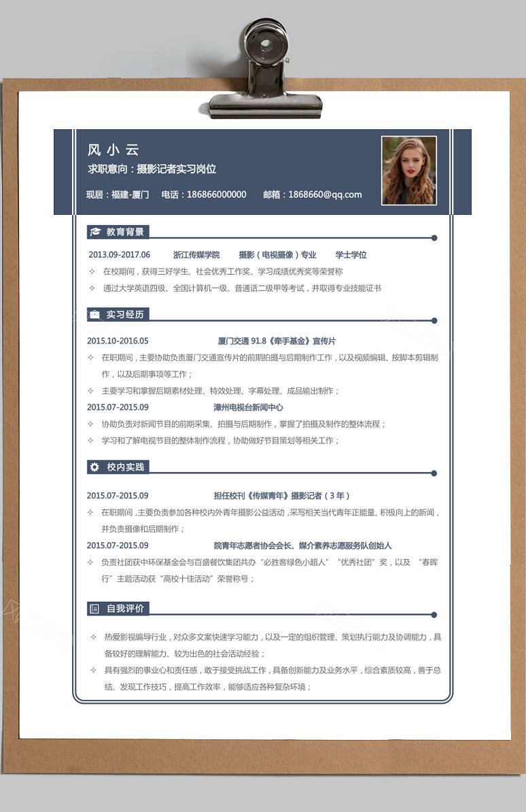Click the line about 后期素材处理、特效处理

tap(220, 390)
